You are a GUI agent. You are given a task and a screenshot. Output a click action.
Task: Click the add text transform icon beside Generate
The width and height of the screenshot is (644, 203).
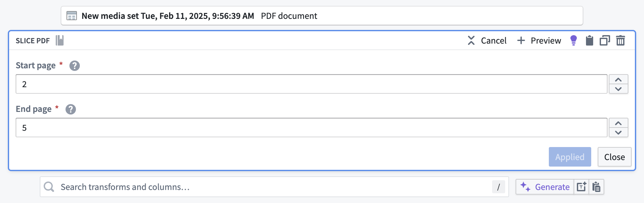(581, 187)
